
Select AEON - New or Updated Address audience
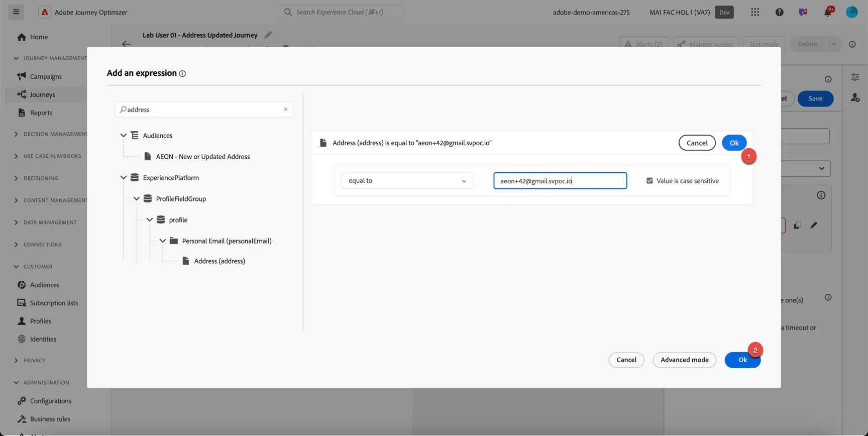(x=203, y=157)
